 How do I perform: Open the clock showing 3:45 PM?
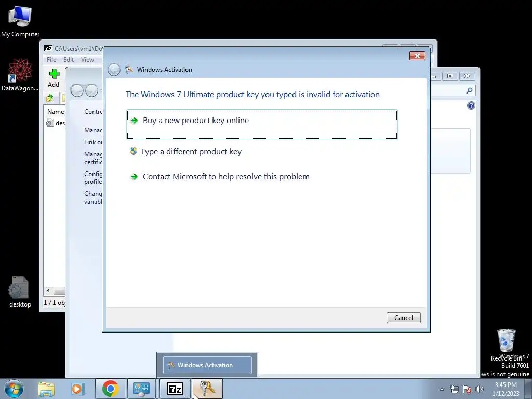(x=506, y=389)
